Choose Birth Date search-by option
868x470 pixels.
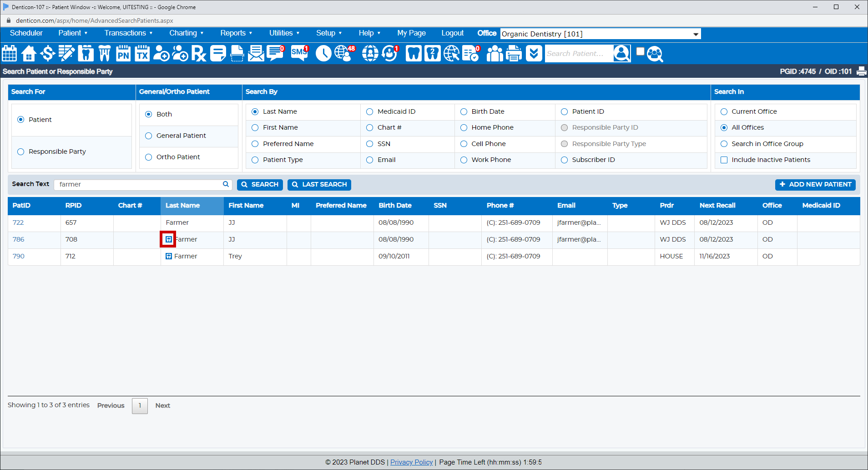pyautogui.click(x=464, y=112)
